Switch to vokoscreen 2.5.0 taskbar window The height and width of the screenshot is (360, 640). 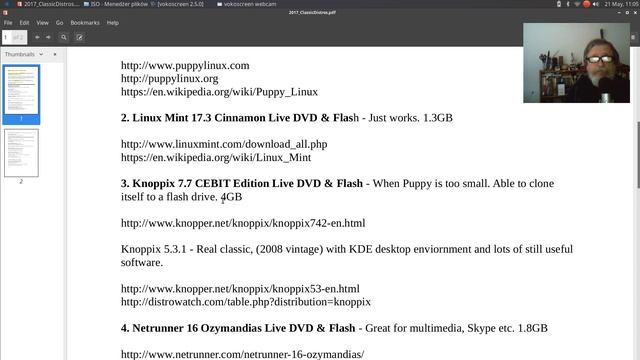[x=178, y=4]
